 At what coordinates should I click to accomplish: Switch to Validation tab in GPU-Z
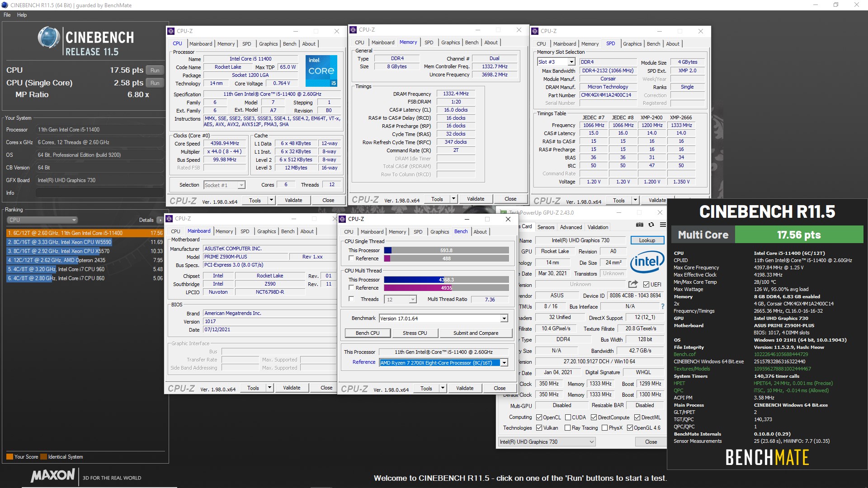[x=598, y=227]
